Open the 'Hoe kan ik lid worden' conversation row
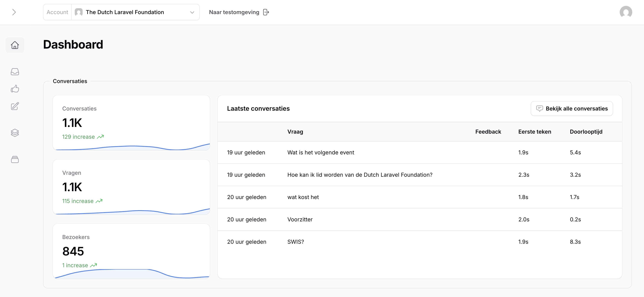The image size is (644, 297). point(360,175)
